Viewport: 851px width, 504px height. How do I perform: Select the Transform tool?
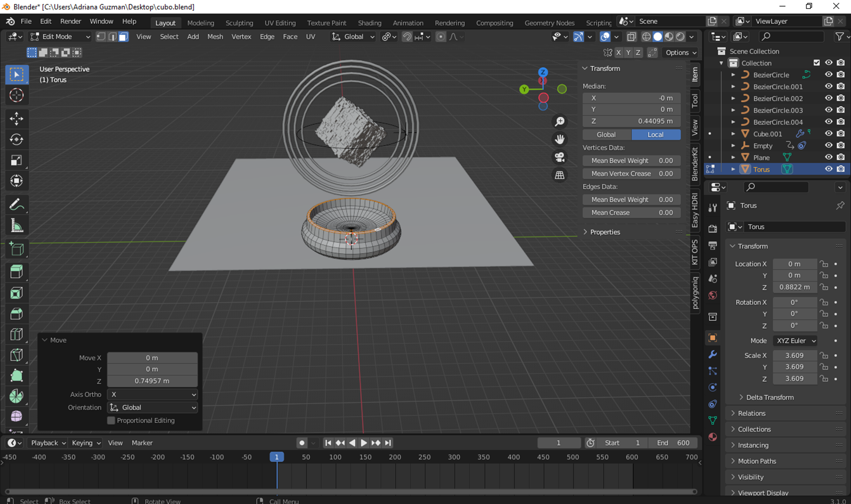17,181
